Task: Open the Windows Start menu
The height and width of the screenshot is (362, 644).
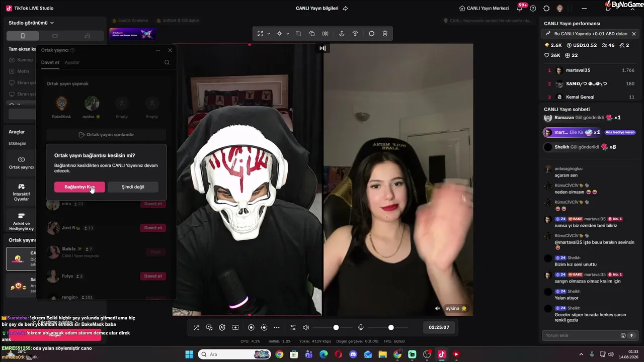Action: click(189, 354)
